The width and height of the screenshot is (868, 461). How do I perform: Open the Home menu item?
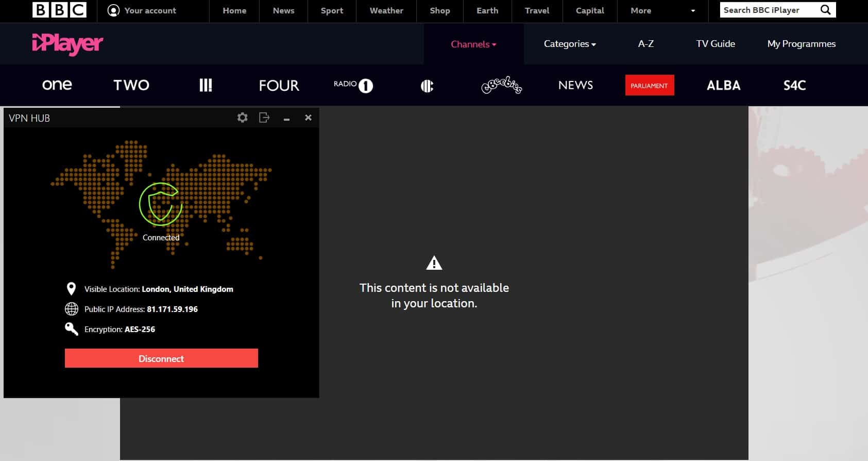(234, 10)
